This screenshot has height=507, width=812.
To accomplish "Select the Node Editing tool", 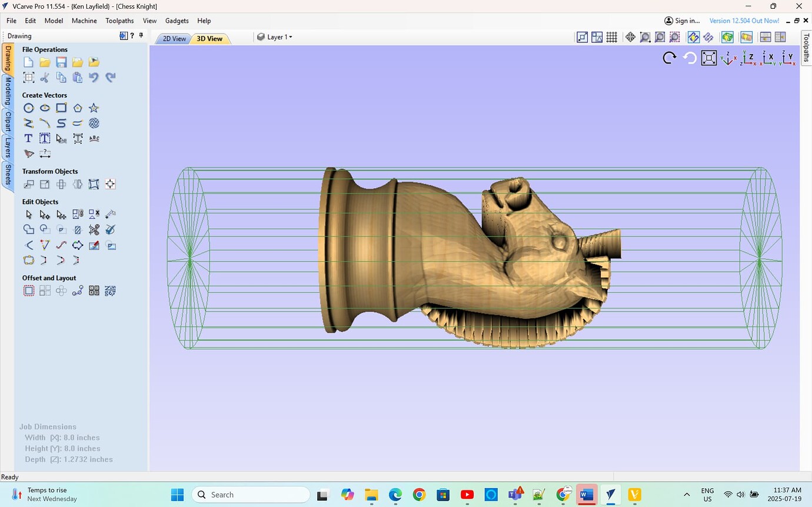I will click(x=44, y=214).
